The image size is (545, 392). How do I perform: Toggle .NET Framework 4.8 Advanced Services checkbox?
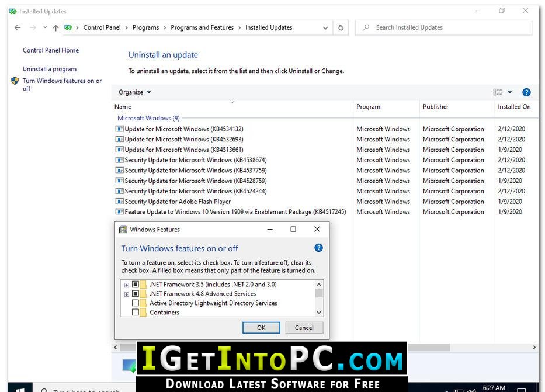tap(135, 294)
